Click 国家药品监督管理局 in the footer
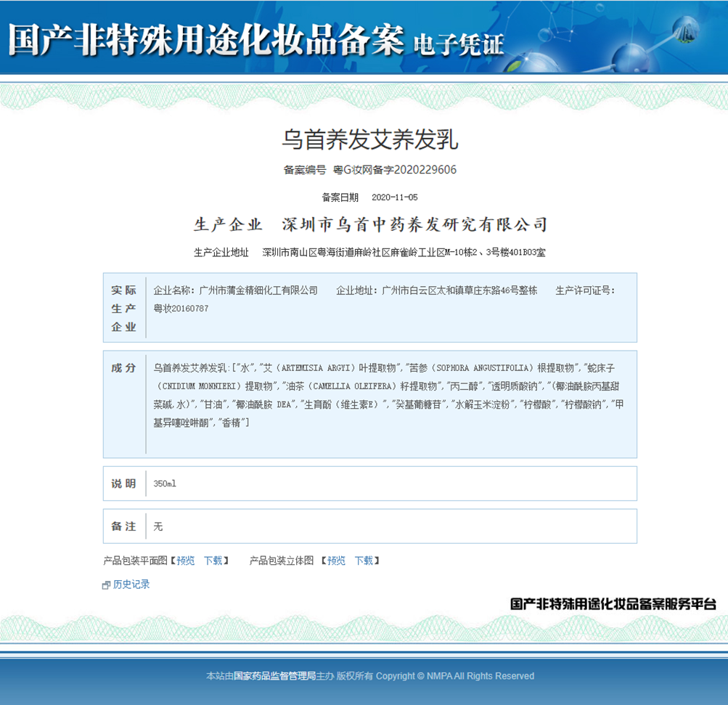The width and height of the screenshot is (728, 705). [x=275, y=676]
